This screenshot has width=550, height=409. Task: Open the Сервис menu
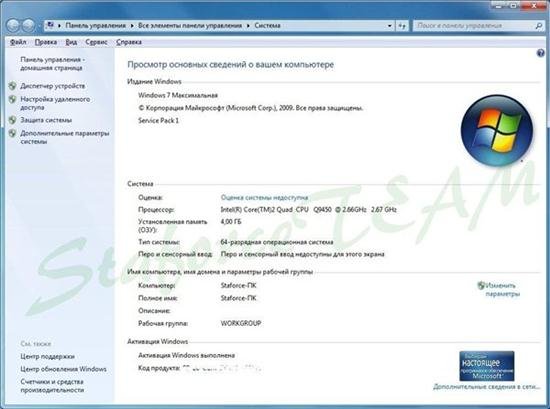[96, 42]
